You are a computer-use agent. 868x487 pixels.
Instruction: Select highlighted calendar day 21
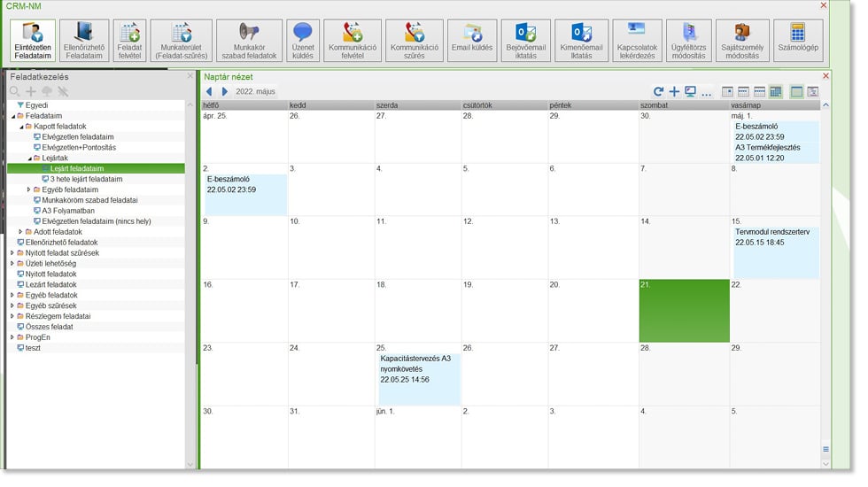684,311
